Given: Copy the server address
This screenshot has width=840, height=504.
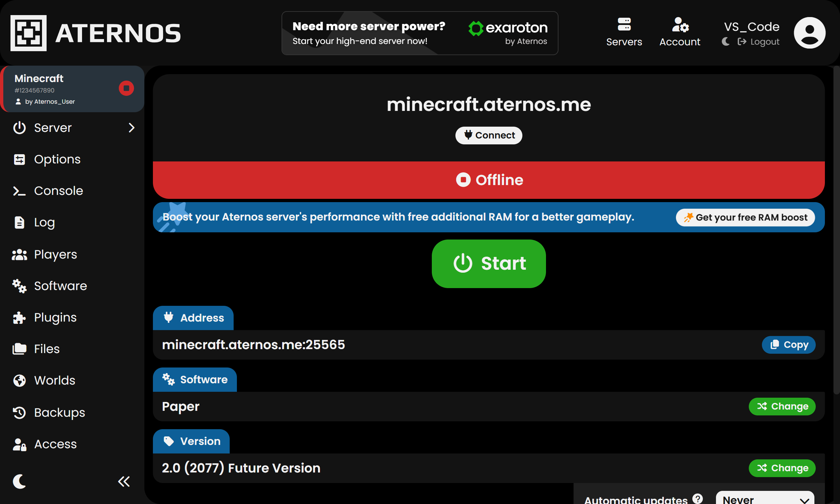Looking at the screenshot, I should click(x=788, y=345).
